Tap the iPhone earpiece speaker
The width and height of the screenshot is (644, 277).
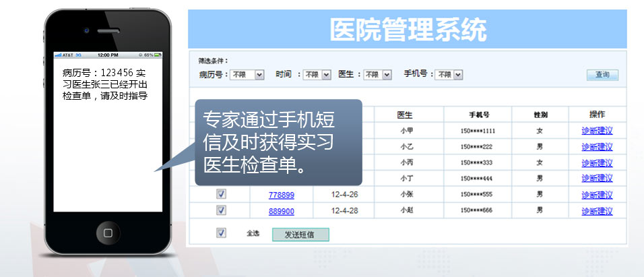tap(107, 31)
